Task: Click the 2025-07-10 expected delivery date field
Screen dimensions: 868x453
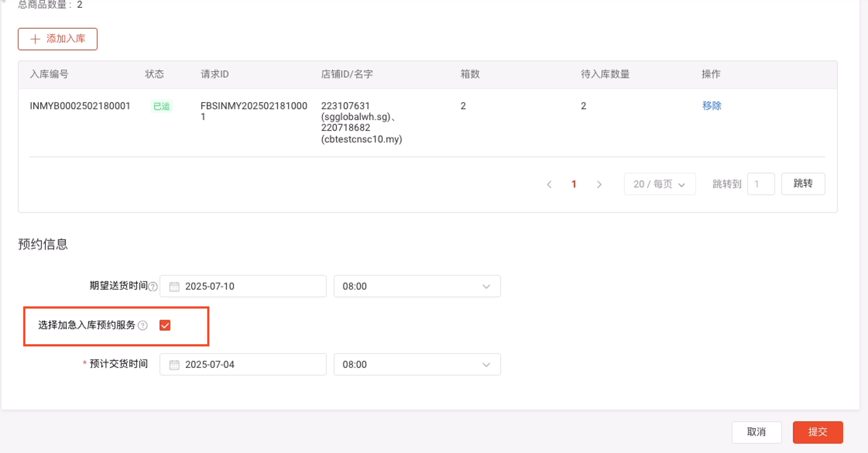Action: pos(243,286)
